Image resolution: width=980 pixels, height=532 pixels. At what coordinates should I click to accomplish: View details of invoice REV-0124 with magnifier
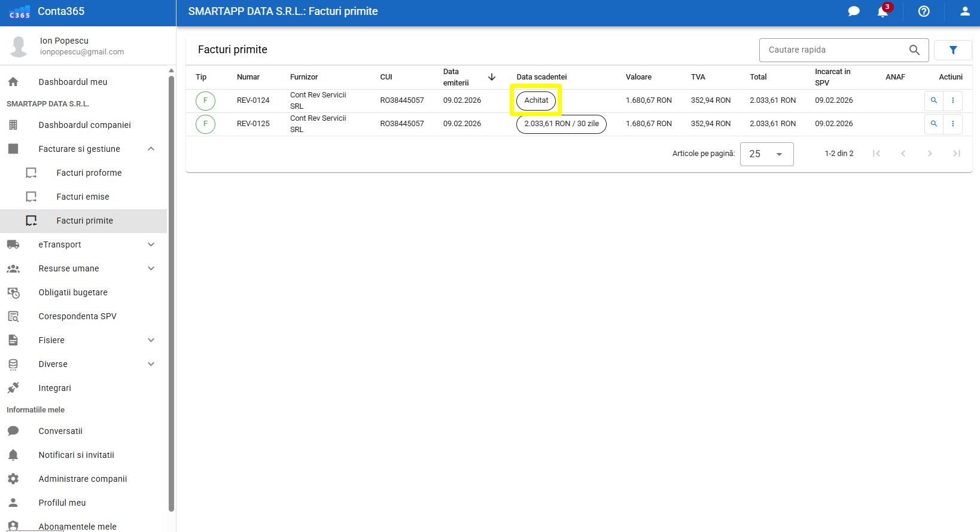tap(933, 100)
